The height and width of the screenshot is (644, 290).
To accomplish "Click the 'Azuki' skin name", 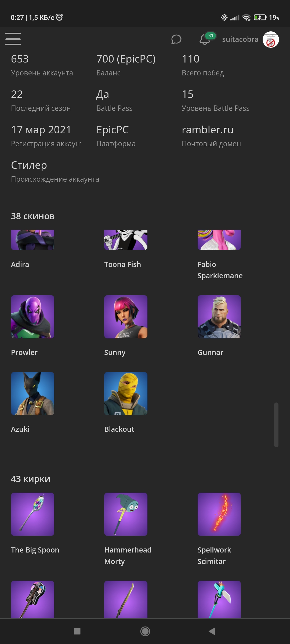I will (x=20, y=429).
